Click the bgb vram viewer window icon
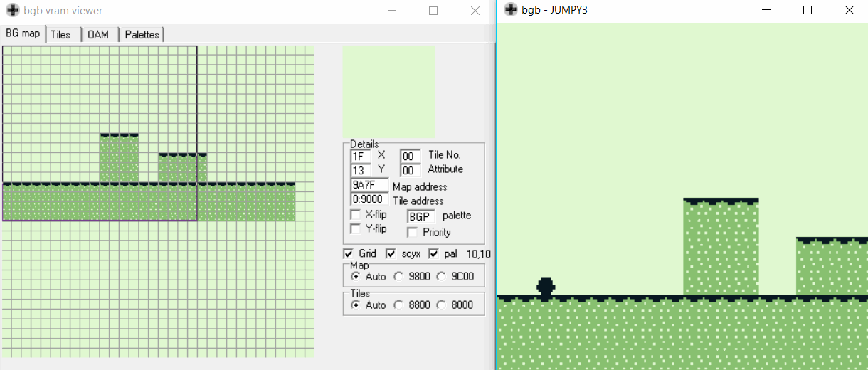 tap(12, 11)
